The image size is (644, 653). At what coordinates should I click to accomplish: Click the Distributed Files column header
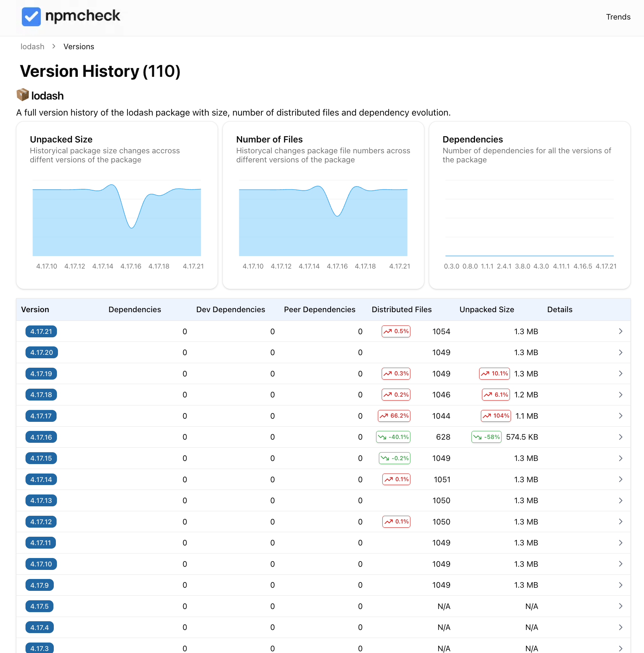point(402,309)
